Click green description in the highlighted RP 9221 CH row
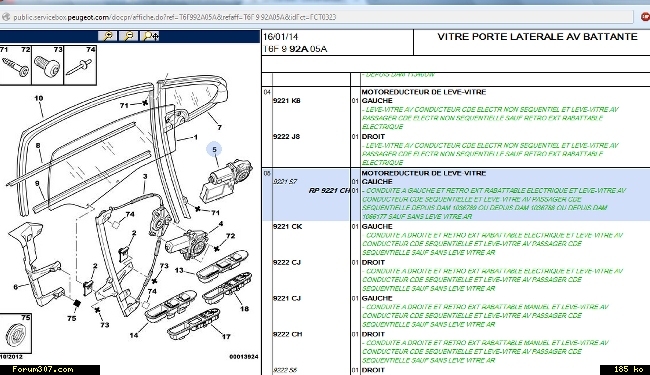The image size is (650, 375). 494,203
